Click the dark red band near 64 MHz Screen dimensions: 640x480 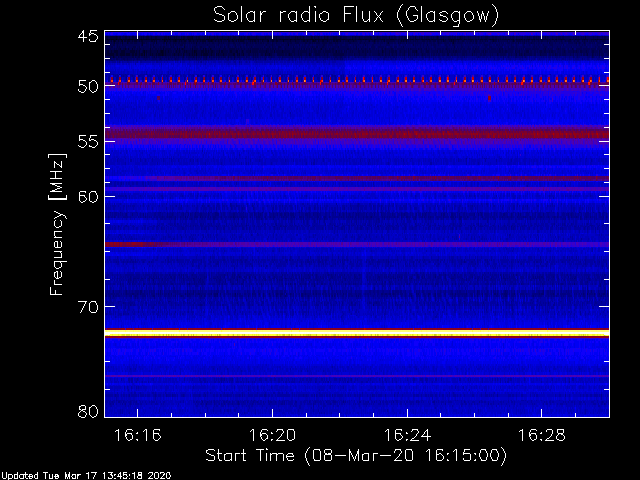(x=357, y=244)
